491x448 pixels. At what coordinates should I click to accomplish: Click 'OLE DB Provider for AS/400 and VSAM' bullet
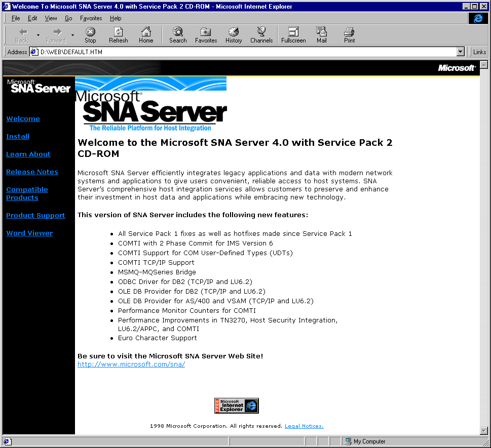pos(216,301)
